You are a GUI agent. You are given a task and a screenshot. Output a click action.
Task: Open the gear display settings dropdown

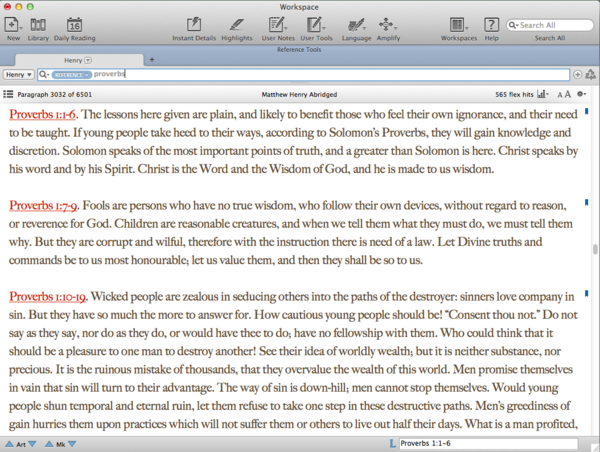tap(582, 94)
